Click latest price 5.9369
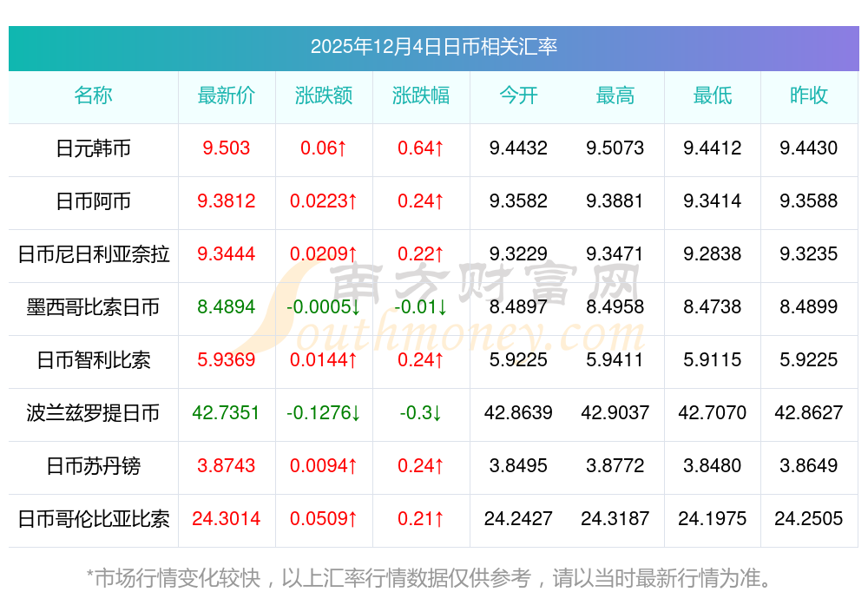Viewport: 868px width, 605px height. 227,360
